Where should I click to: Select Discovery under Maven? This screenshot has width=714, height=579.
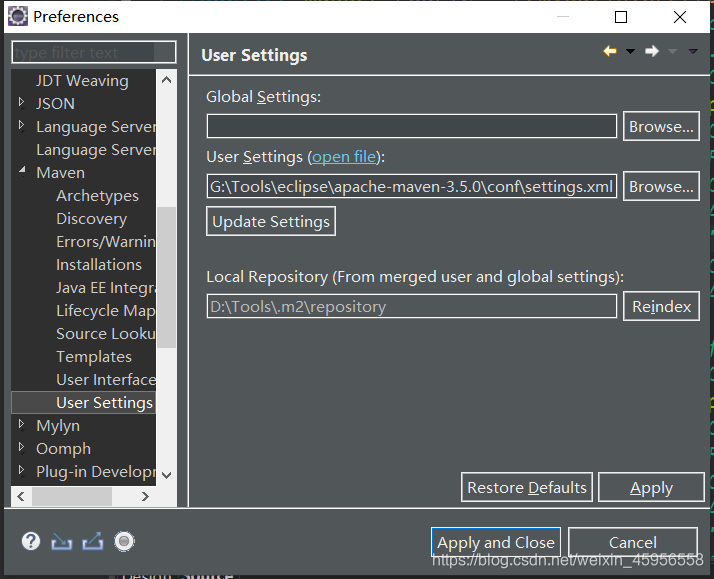(92, 219)
